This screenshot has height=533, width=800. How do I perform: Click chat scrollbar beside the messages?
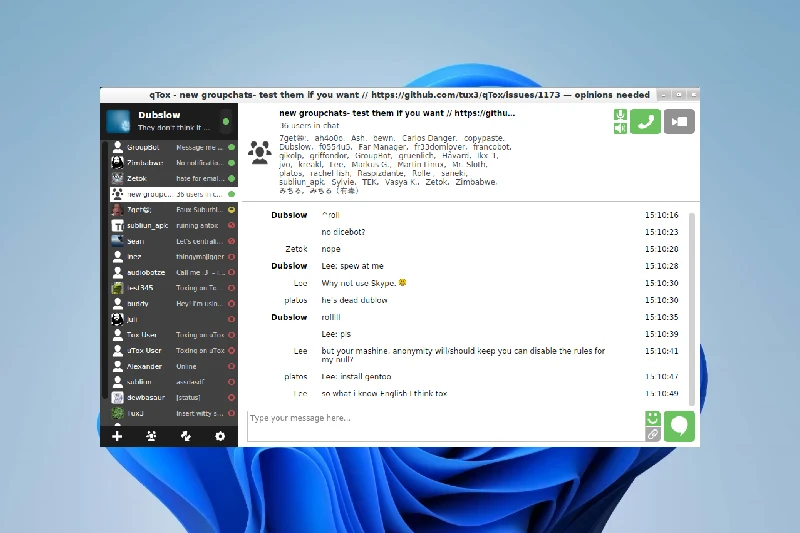(692, 309)
